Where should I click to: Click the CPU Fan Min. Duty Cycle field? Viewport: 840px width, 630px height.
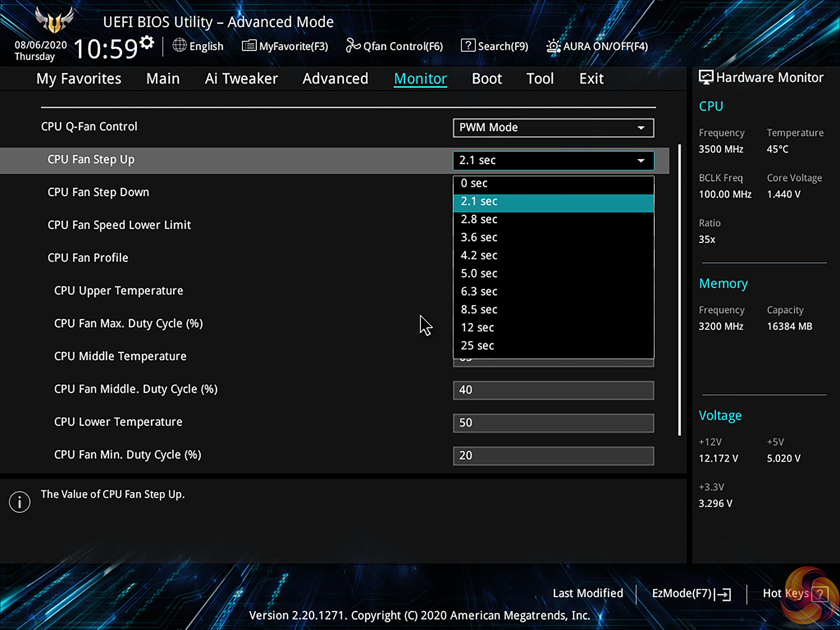tap(553, 455)
